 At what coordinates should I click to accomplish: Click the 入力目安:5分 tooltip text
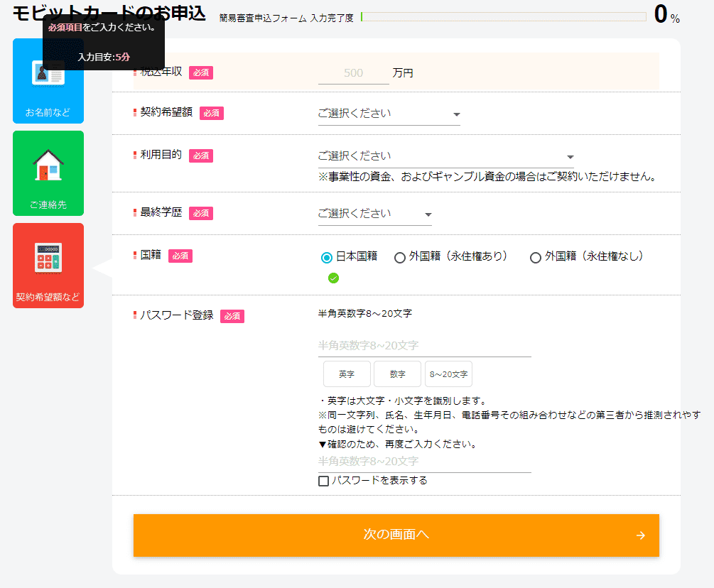[x=104, y=57]
